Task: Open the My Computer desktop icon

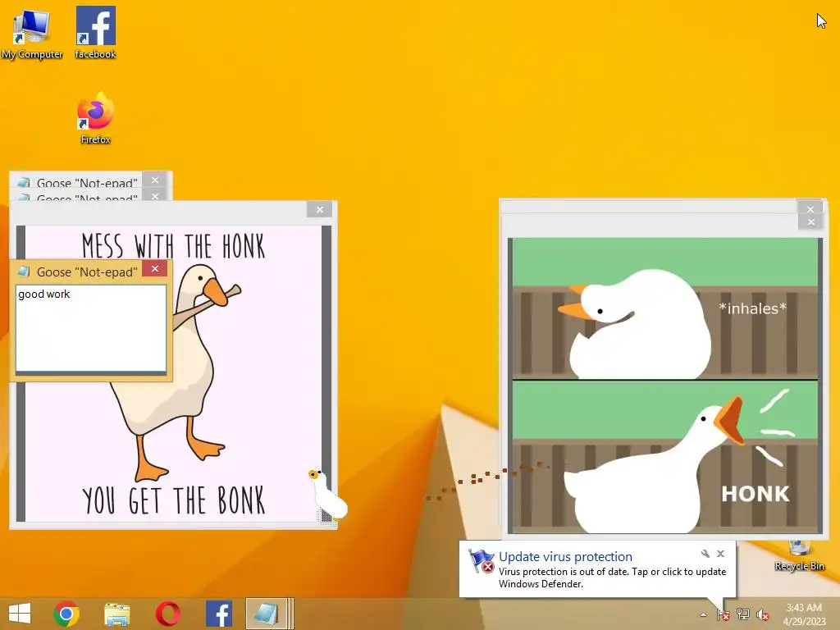Action: pyautogui.click(x=32, y=33)
